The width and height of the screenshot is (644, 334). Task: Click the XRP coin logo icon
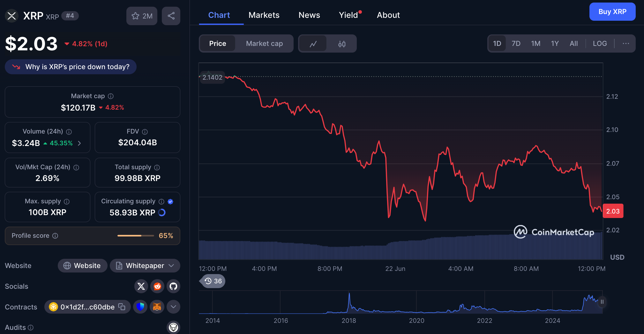click(11, 16)
